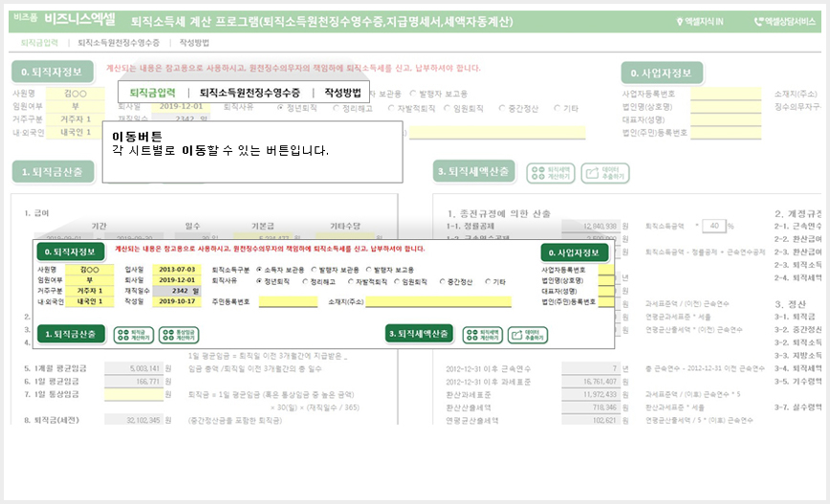The width and height of the screenshot is (830, 504).
Task: Select 소득자 보관용 radio in highlighted panel
Action: tap(259, 270)
